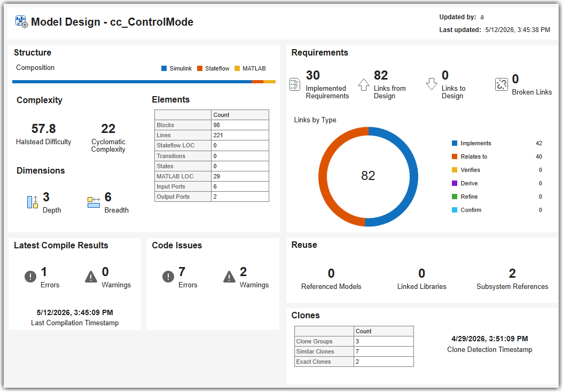The image size is (563, 392).
Task: Open the 30 Implemented Requirements value
Action: click(312, 75)
